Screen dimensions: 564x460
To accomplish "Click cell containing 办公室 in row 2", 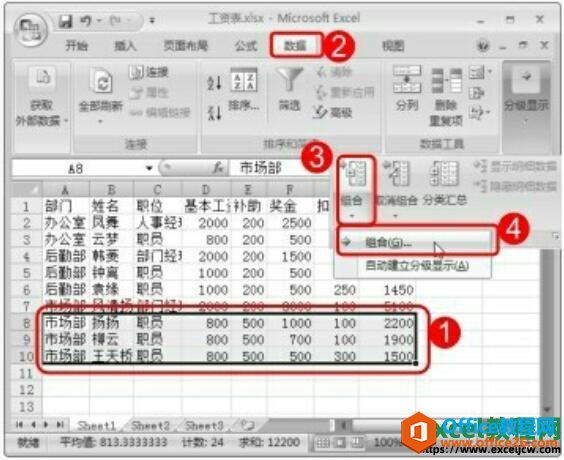I will pos(65,223).
